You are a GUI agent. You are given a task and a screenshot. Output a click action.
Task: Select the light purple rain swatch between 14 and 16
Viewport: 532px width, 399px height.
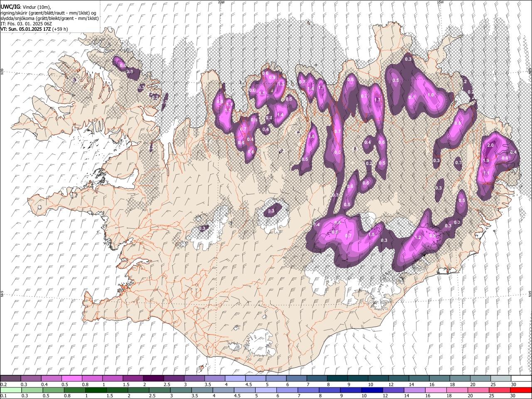[x=414, y=390]
